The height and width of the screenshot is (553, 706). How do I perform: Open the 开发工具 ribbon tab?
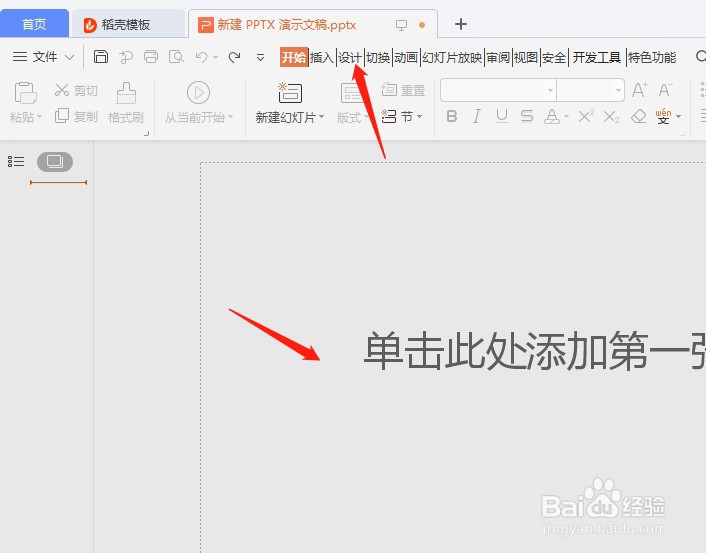597,57
